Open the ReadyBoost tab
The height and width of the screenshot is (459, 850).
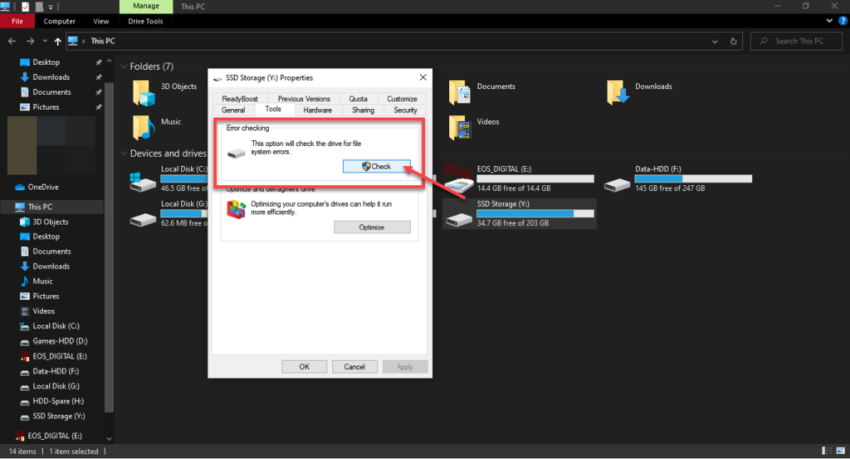coord(240,99)
